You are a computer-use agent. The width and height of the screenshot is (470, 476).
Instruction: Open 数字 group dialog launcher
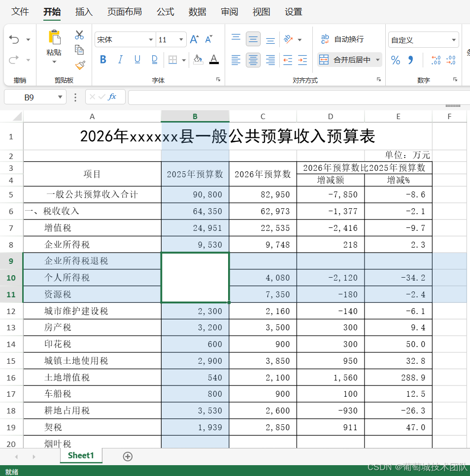point(455,80)
